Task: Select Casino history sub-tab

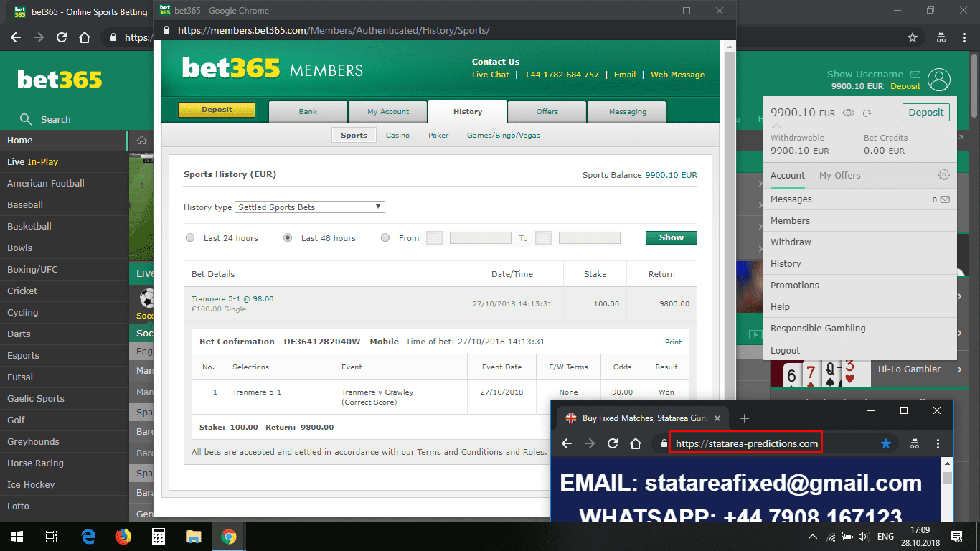Action: (397, 135)
